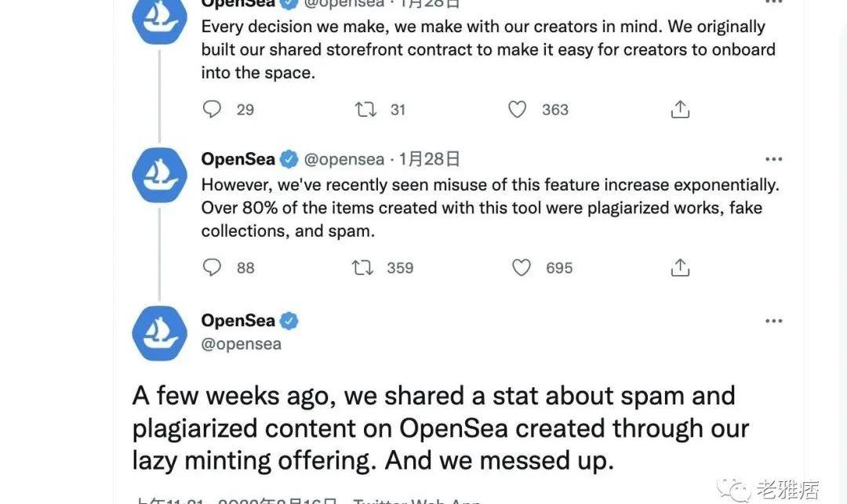Image resolution: width=847 pixels, height=504 pixels.
Task: Open OpenSea avatar on the misuse tweet
Action: click(x=159, y=175)
